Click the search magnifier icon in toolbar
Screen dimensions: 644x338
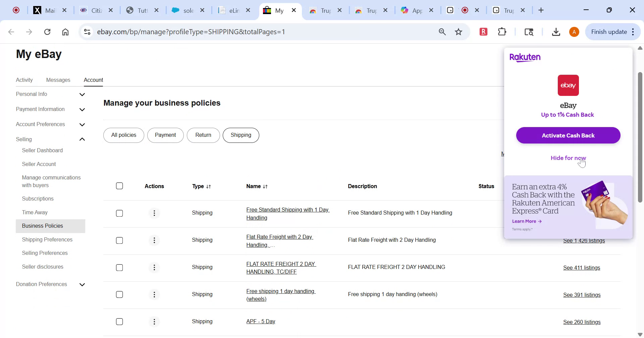click(442, 32)
